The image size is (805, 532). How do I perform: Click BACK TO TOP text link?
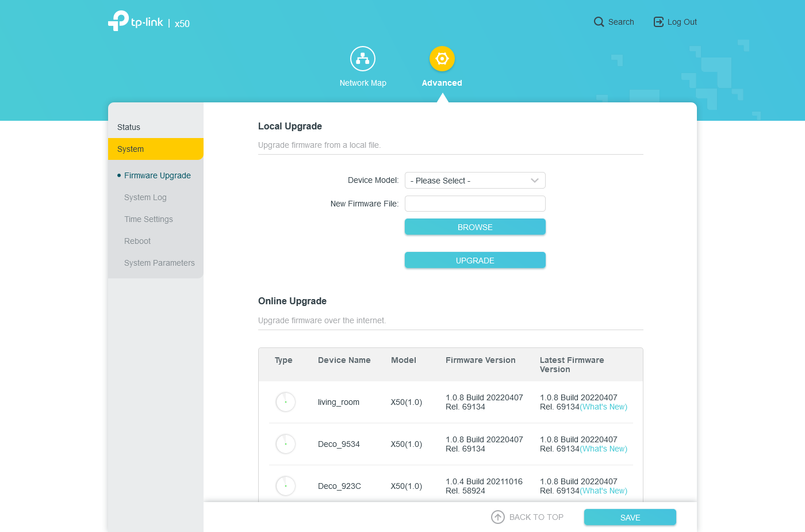click(x=536, y=517)
